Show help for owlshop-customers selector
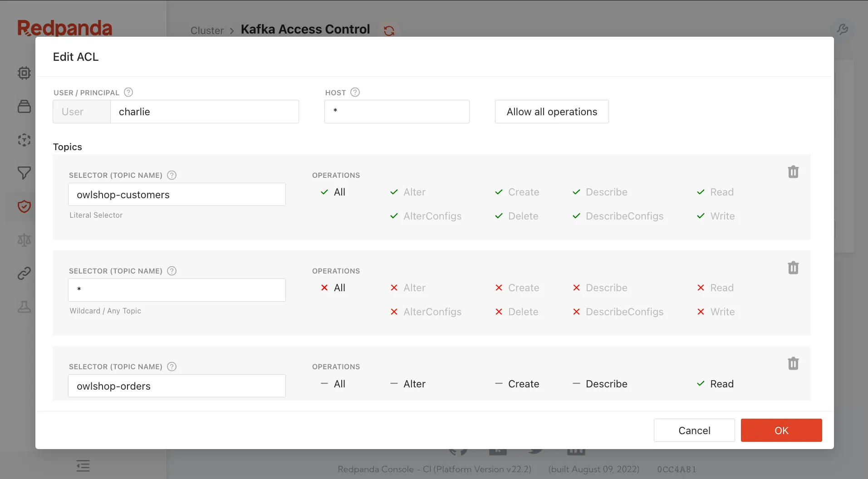Screen dimensions: 868x479 pos(172,175)
